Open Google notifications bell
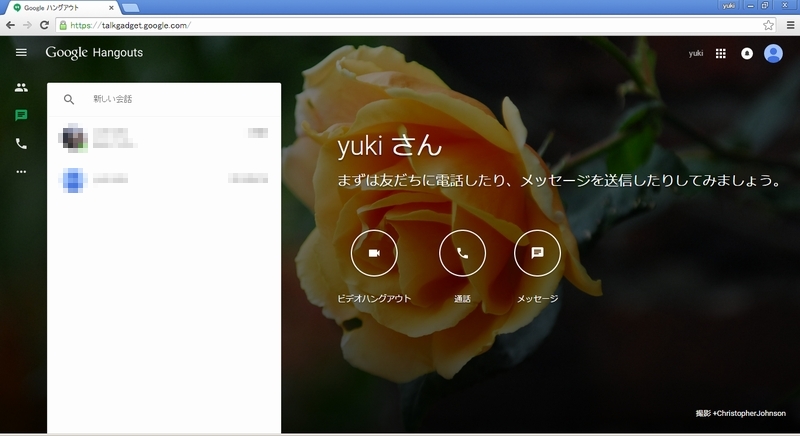This screenshot has width=800, height=436. (x=747, y=54)
